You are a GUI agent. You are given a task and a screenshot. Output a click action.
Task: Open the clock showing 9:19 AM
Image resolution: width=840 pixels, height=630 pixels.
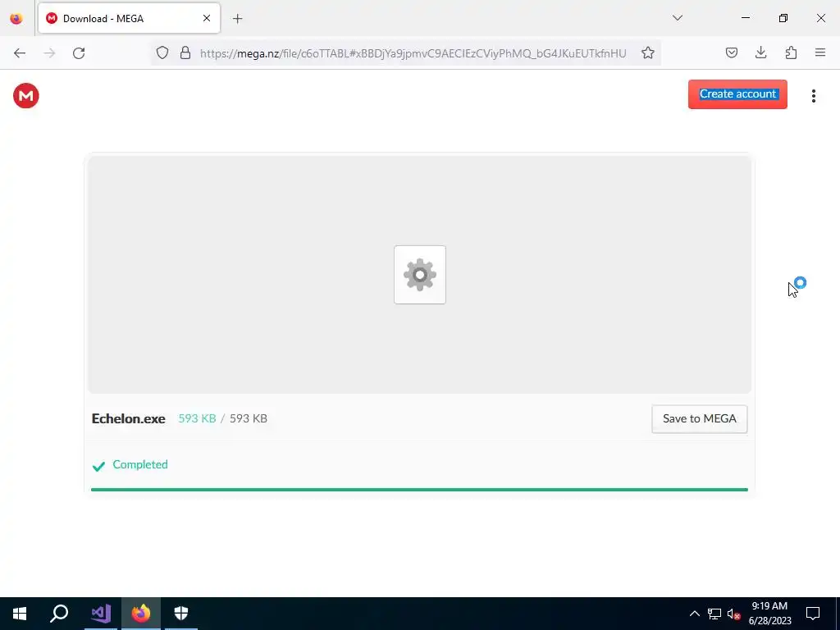click(x=769, y=614)
